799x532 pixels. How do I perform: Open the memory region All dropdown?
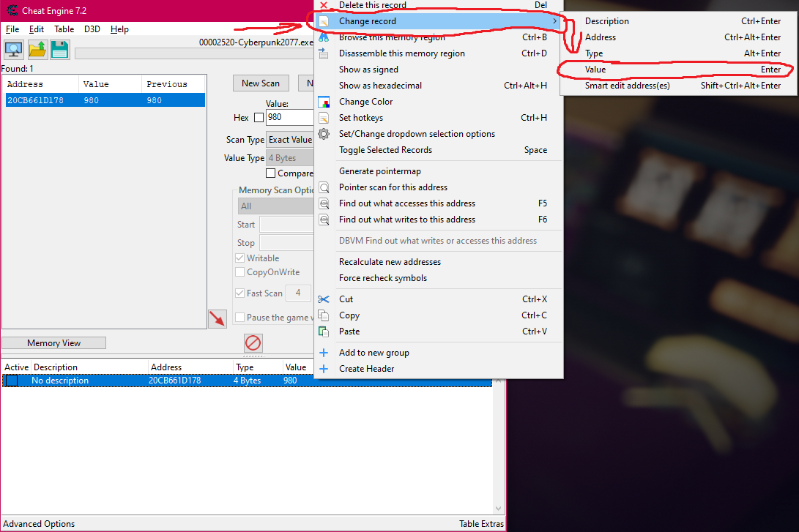[275, 206]
